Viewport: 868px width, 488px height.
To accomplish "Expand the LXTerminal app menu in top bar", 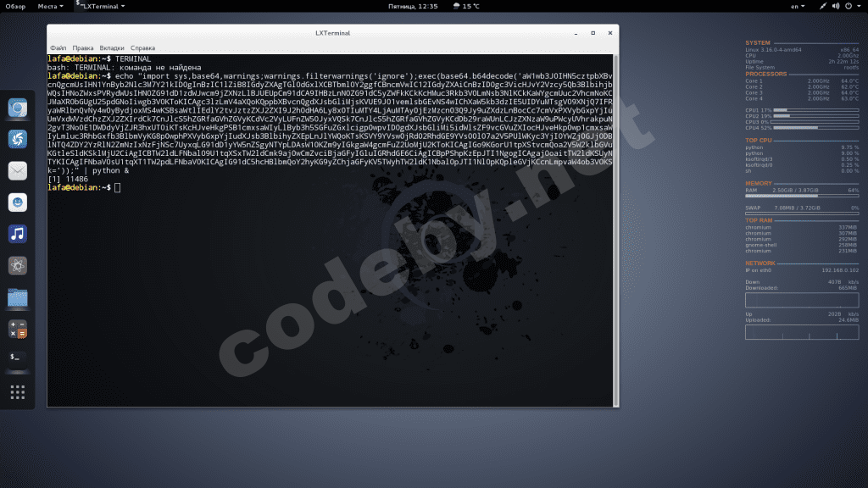I will pos(100,6).
